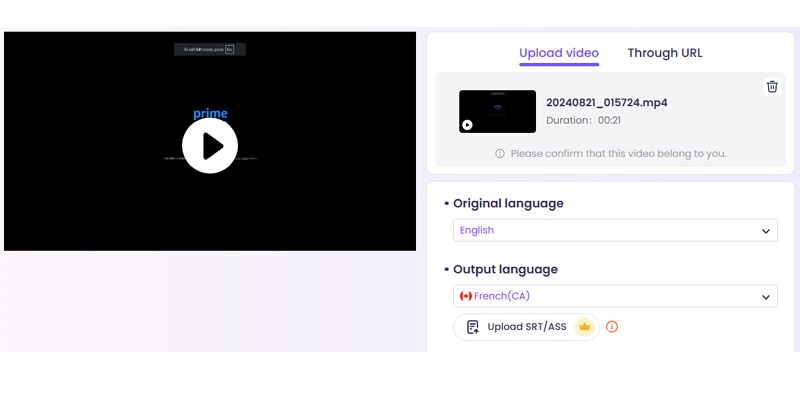Click the crown premium icon on Upload SRT/ASS
The image size is (800, 395).
[584, 327]
